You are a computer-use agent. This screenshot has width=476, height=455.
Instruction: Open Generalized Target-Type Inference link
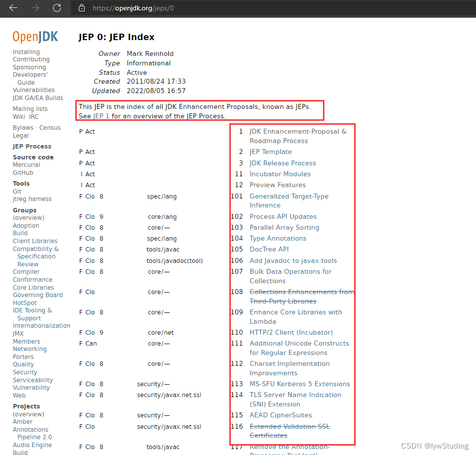coord(289,201)
